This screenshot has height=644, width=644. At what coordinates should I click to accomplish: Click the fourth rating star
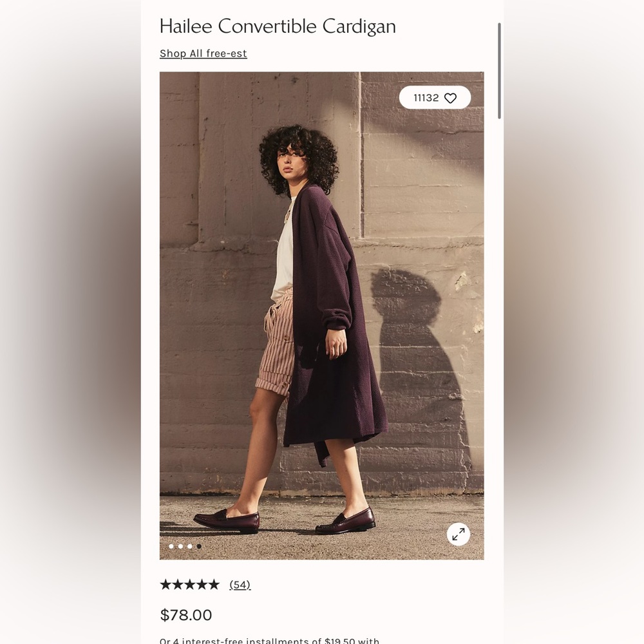[202, 585]
